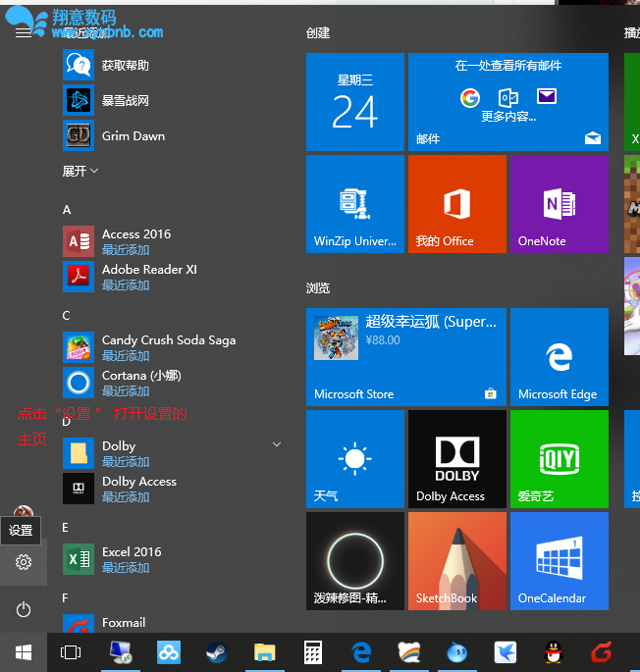This screenshot has height=672, width=640.
Task: Launch 暴雪战网 (Battle.net) app
Action: click(x=172, y=100)
